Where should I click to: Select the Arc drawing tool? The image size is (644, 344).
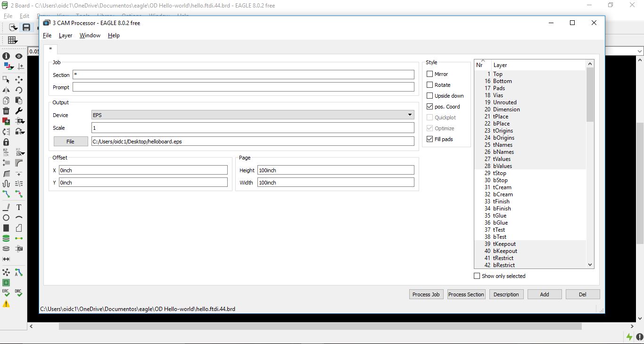click(x=19, y=218)
